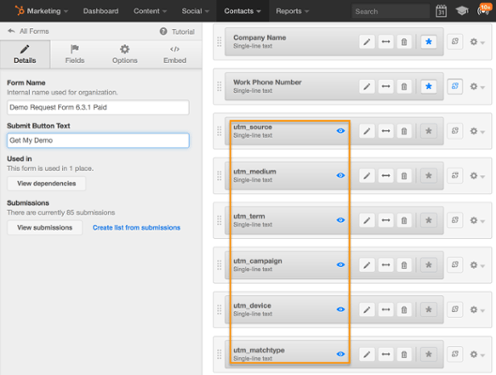496x375 pixels.
Task: Delete the Work Phone Number field
Action: click(x=404, y=86)
